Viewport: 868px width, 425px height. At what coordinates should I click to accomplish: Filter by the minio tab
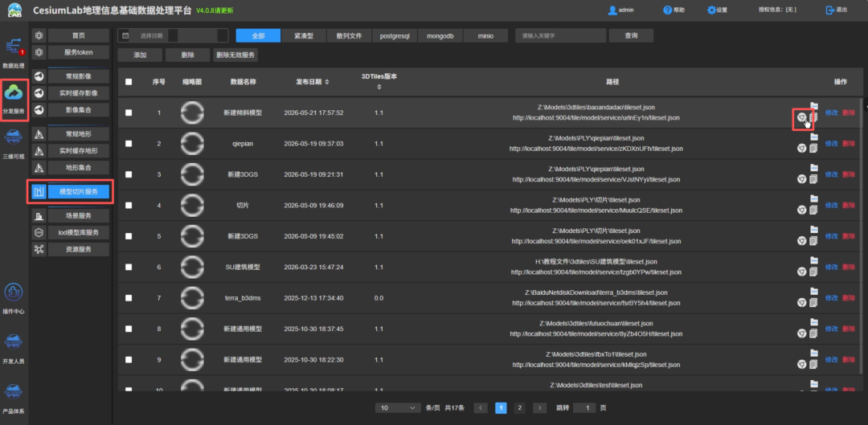pyautogui.click(x=485, y=35)
